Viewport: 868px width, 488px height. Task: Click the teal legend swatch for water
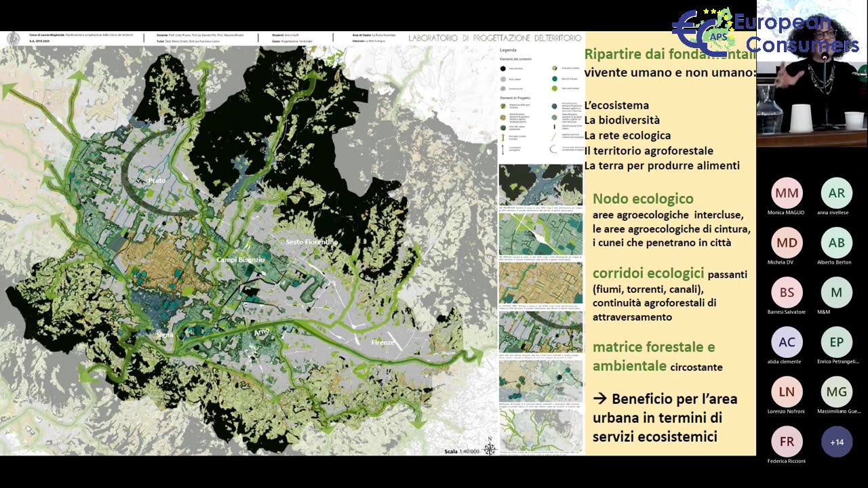(554, 79)
